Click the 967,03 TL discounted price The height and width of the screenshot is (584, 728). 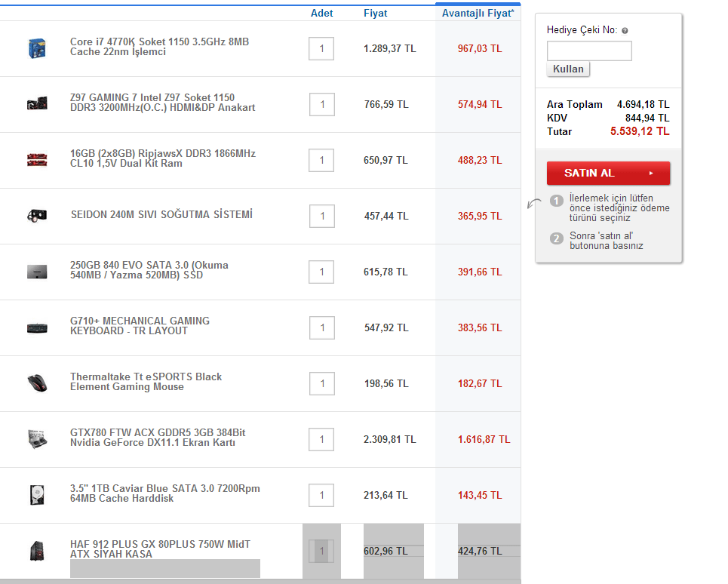[480, 49]
